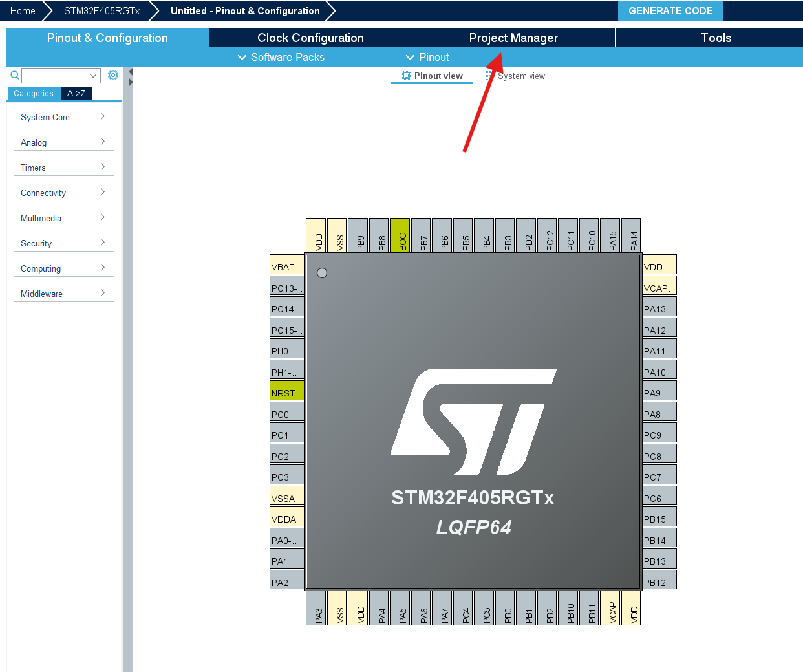Switch to the A->Z tab
803x672 pixels.
click(76, 94)
